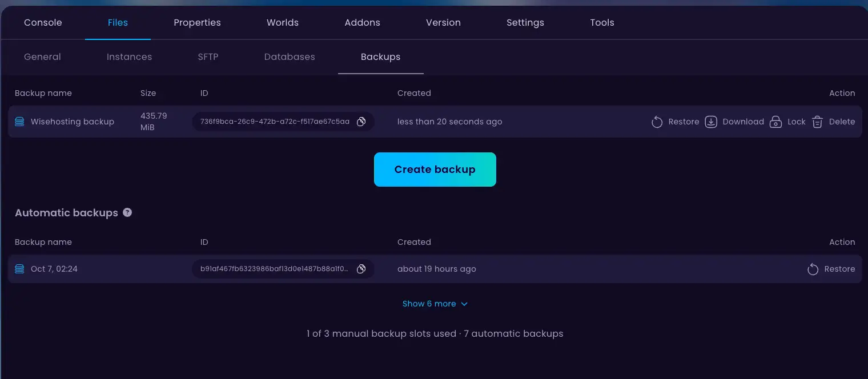Select the Backups sub-tab
868x379 pixels.
(x=380, y=57)
